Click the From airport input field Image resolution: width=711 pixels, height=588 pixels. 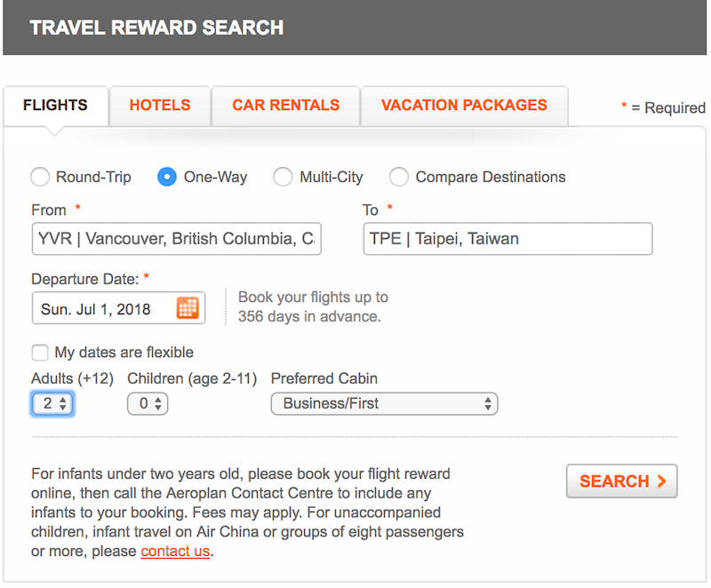coord(176,238)
